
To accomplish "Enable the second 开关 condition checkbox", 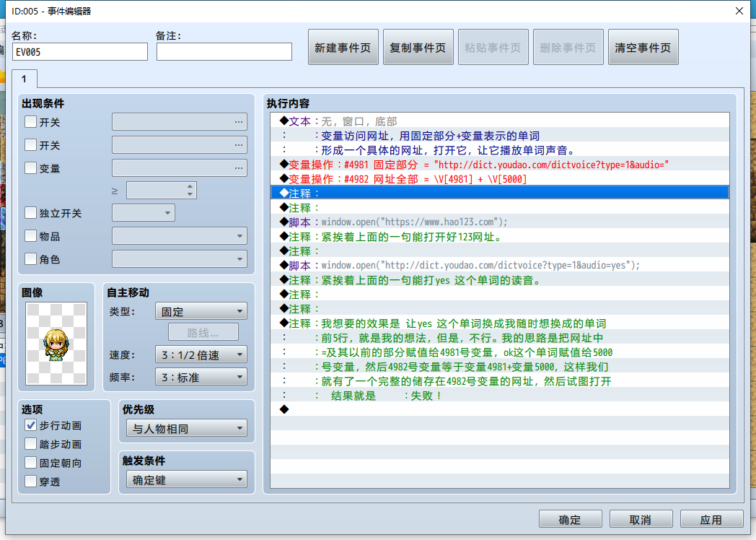I will [x=30, y=145].
